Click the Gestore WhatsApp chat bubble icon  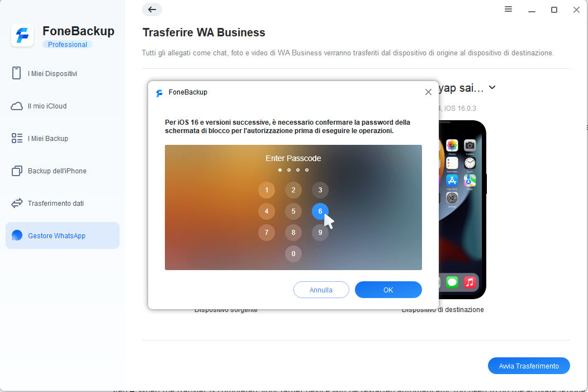17,235
